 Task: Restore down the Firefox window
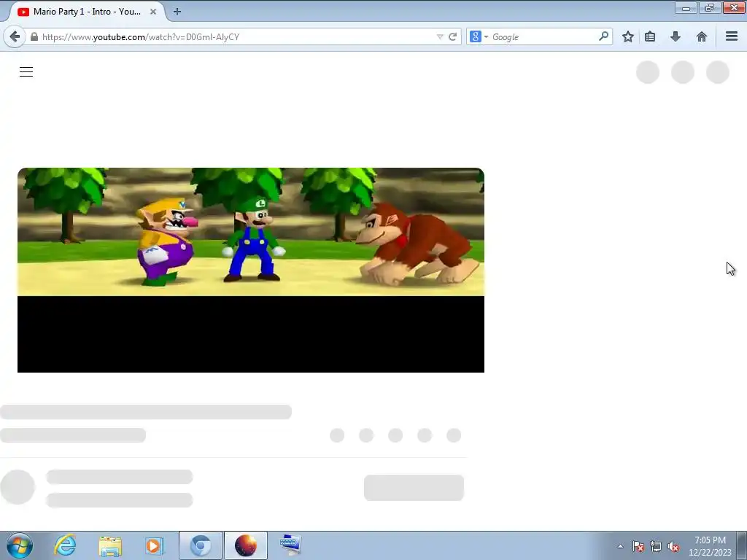pos(710,8)
